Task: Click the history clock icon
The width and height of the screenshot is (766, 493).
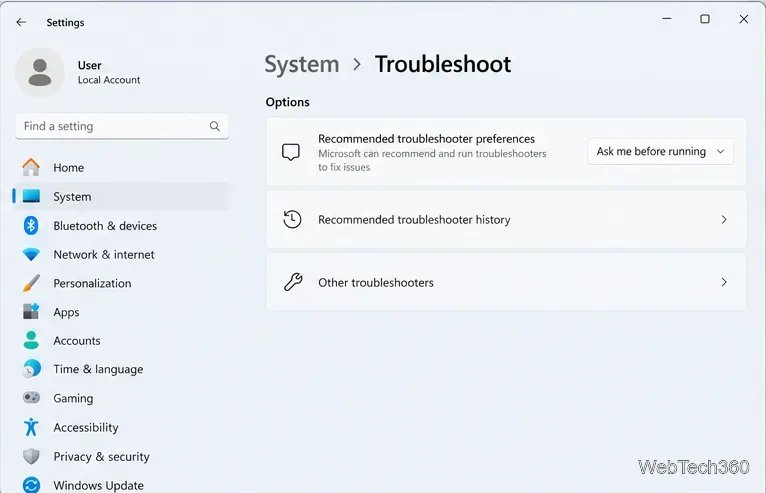Action: [292, 219]
